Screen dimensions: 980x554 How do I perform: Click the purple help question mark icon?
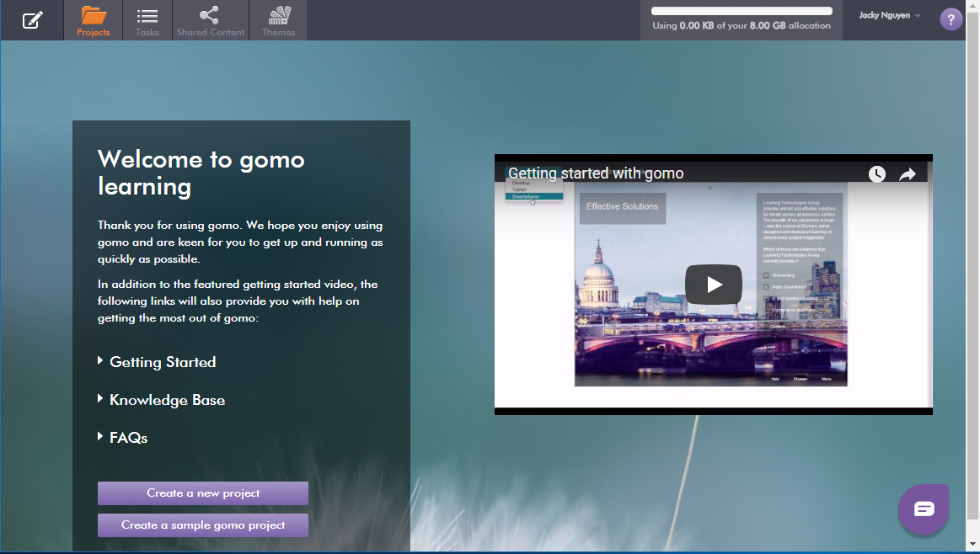(x=951, y=19)
